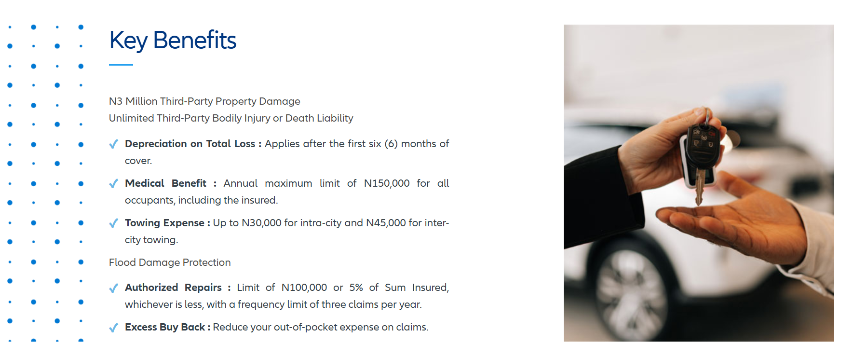The height and width of the screenshot is (358, 868).
Task: Click the bold Excess Buy Back label
Action: 165,327
